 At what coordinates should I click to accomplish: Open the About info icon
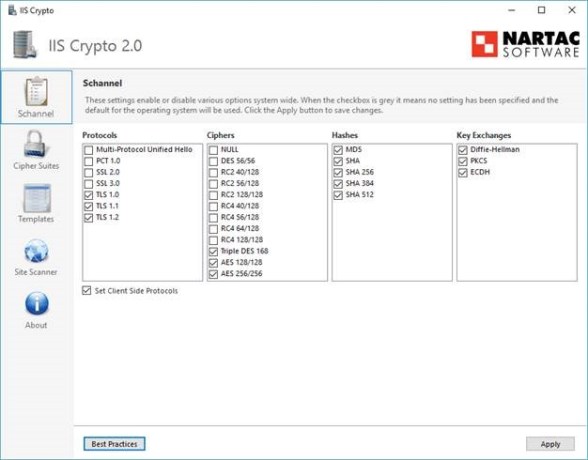click(x=36, y=304)
